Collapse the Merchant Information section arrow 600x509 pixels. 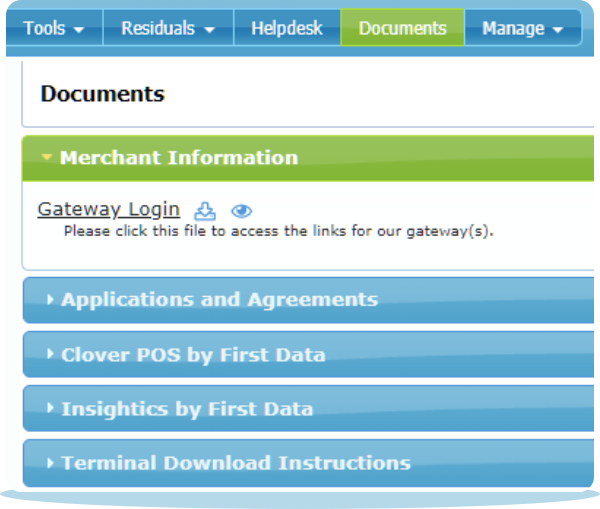(x=46, y=158)
